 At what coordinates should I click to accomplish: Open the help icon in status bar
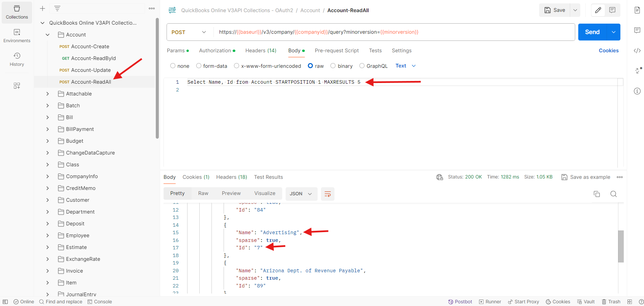pos(641,302)
